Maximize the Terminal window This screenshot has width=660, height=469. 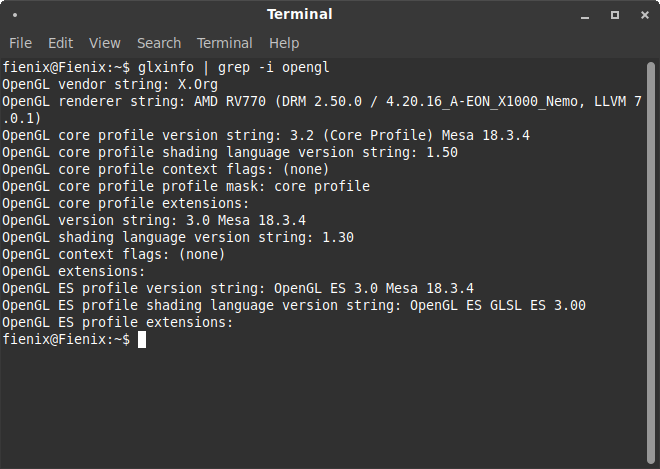tap(615, 15)
